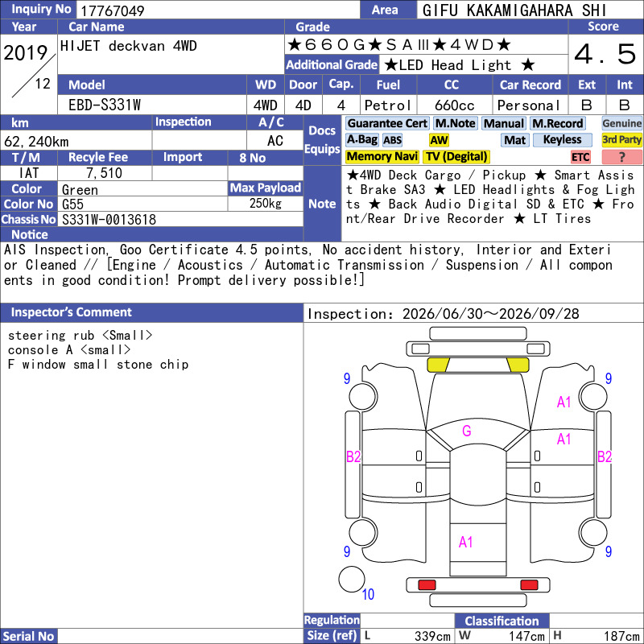Select the number 10 spare tire label

(x=368, y=594)
